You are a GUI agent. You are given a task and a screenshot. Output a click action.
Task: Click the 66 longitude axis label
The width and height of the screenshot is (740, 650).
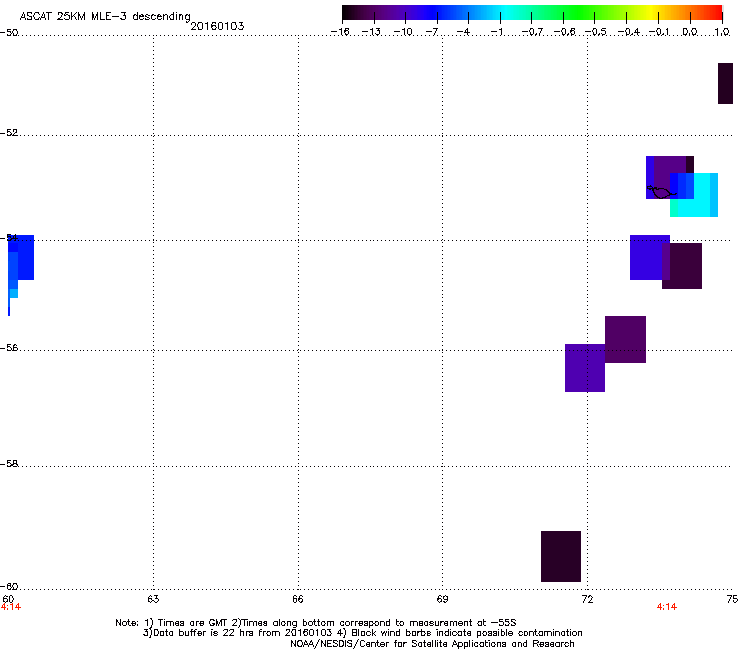tap(298, 599)
